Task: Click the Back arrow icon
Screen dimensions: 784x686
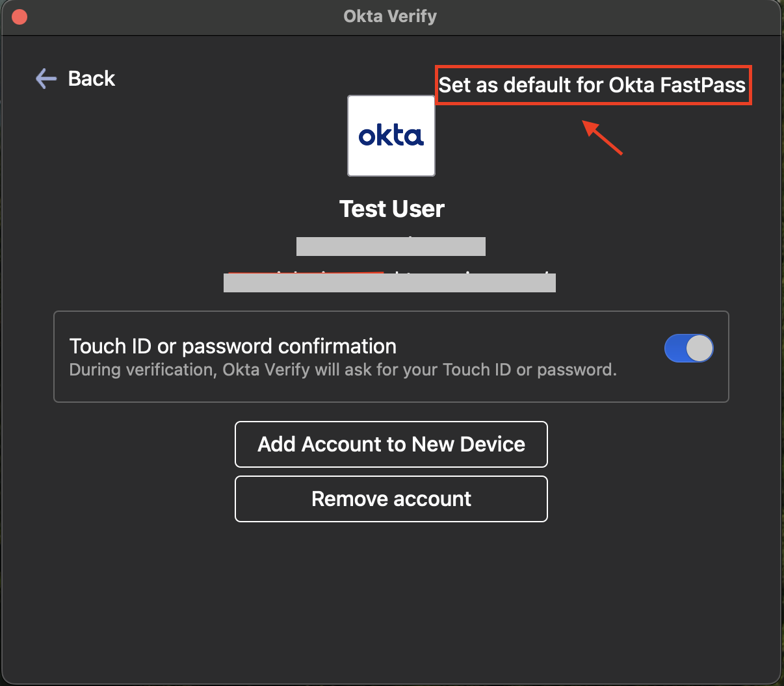Action: 46,79
